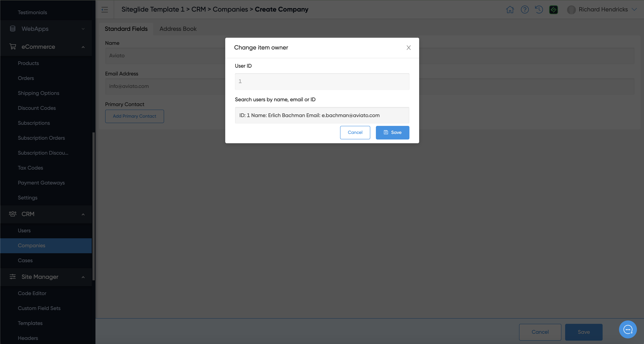
Task: Save the new item owner in dialog
Action: (392, 132)
